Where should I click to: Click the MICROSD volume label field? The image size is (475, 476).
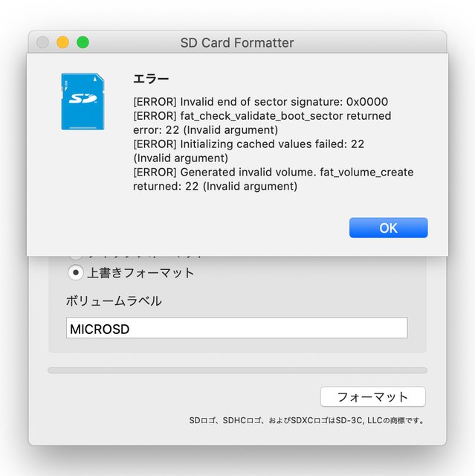236,328
